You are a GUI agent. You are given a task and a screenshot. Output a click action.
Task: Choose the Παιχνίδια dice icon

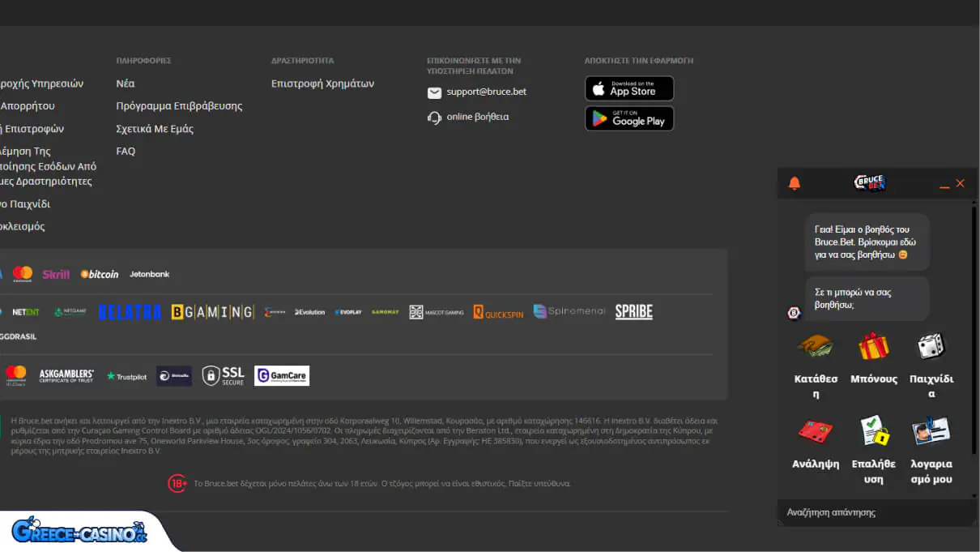[x=931, y=347]
